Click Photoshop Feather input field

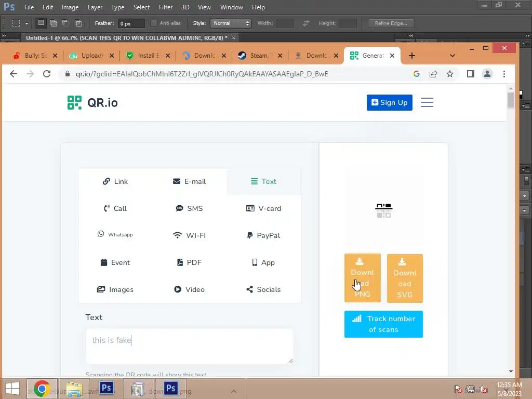[131, 23]
